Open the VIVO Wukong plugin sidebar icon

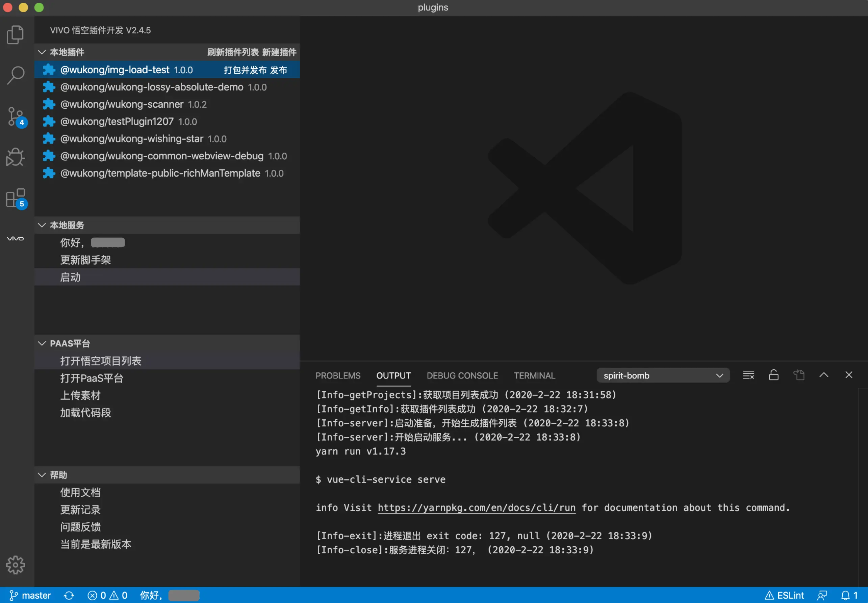pyautogui.click(x=15, y=238)
